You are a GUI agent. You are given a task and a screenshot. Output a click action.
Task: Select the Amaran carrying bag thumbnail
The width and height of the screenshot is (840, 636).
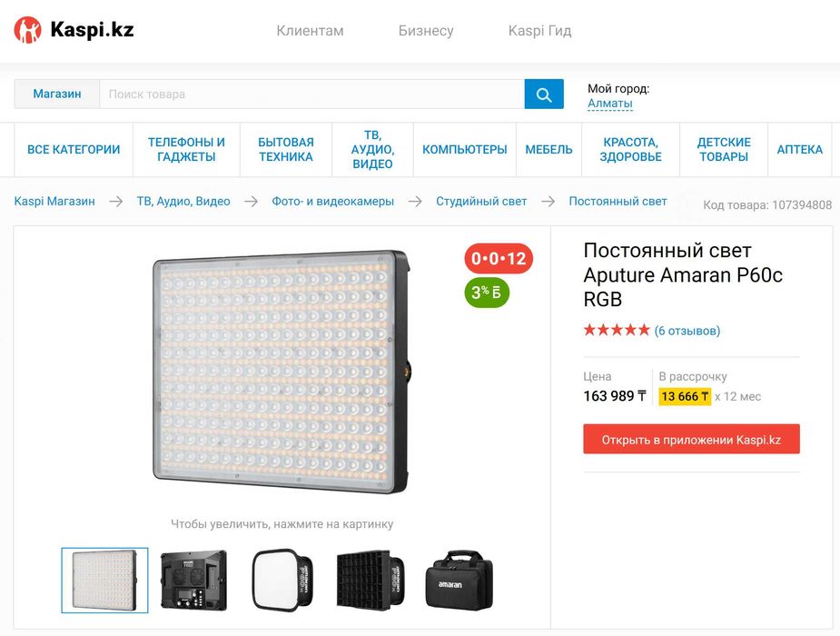(x=459, y=580)
